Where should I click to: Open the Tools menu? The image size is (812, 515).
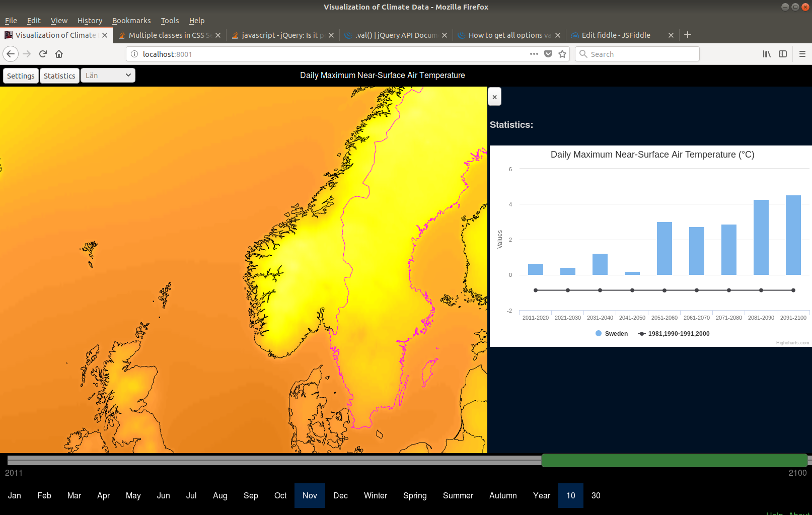tap(170, 21)
